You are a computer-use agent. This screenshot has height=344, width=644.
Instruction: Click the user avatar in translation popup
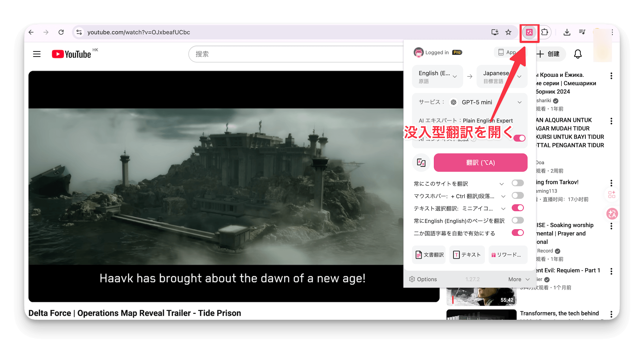(x=418, y=52)
